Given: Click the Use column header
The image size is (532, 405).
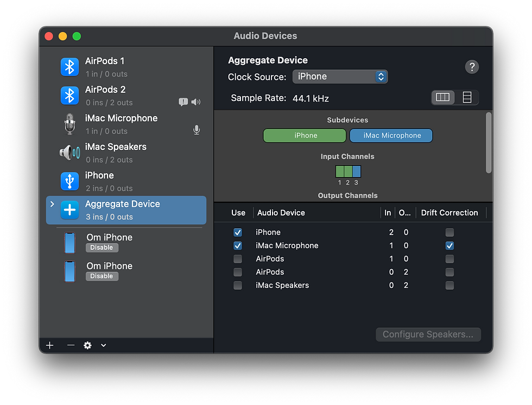Looking at the screenshot, I should coord(238,213).
